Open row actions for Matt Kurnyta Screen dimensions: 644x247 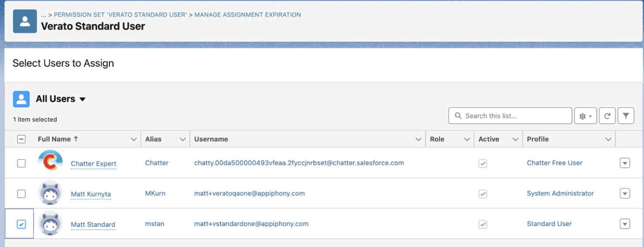tap(625, 193)
